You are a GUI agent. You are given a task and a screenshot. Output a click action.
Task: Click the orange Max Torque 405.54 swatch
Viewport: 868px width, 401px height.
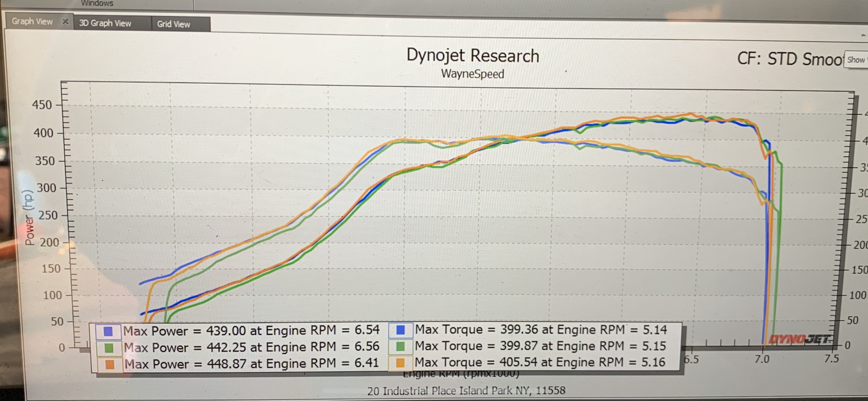pos(401,362)
